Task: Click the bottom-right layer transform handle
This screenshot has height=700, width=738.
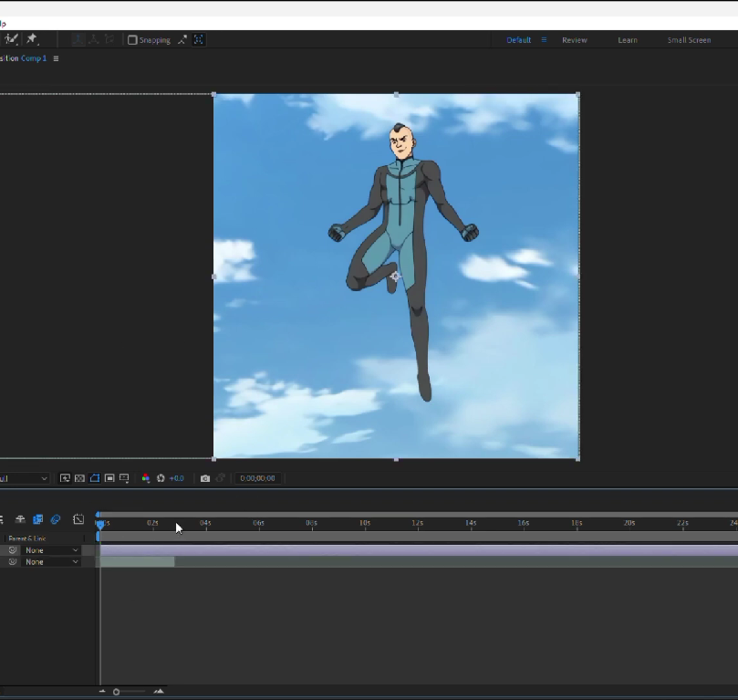Action: click(x=578, y=459)
